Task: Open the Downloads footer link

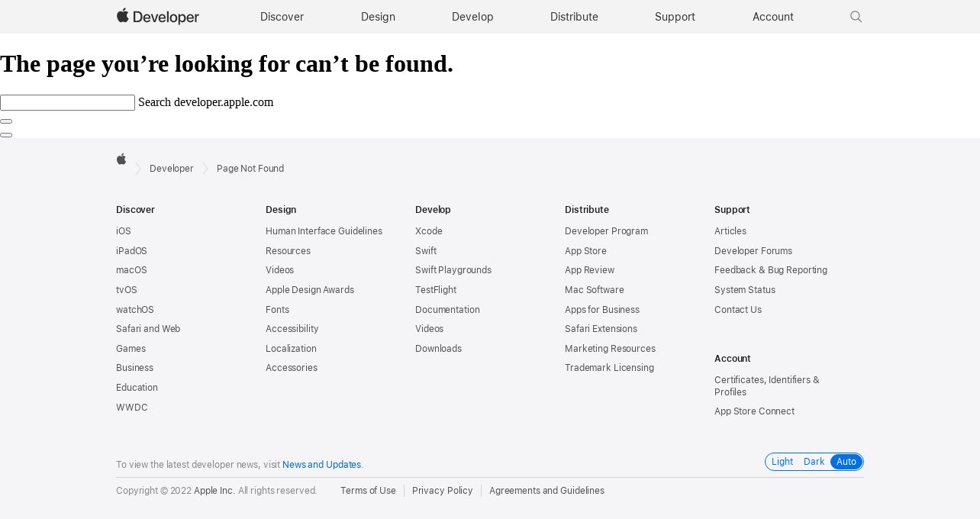Action: point(438,349)
